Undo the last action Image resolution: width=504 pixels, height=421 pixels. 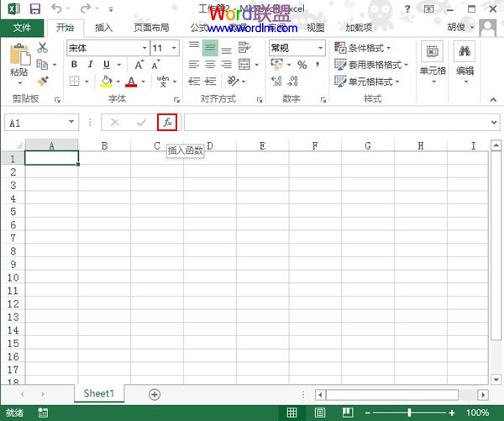pos(56,8)
